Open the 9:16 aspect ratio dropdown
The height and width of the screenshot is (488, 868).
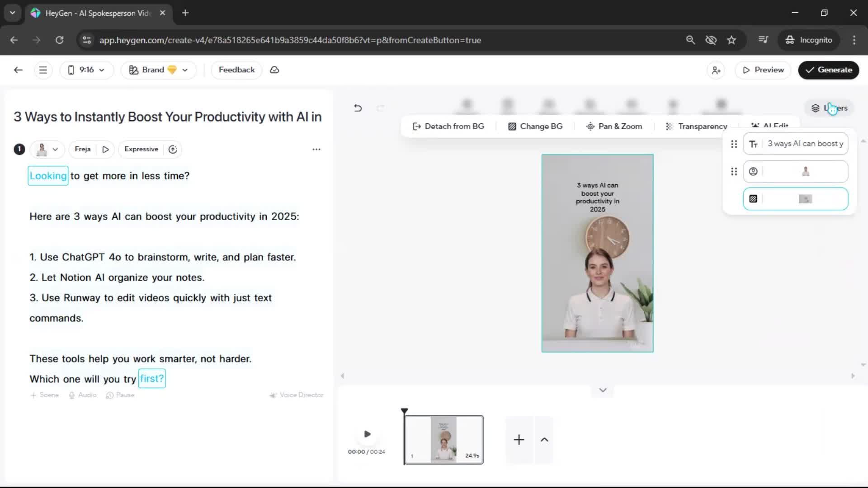pos(86,70)
